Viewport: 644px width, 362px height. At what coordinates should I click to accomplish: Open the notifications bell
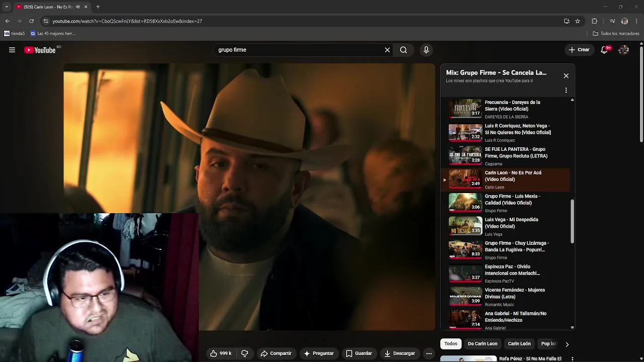coord(605,50)
